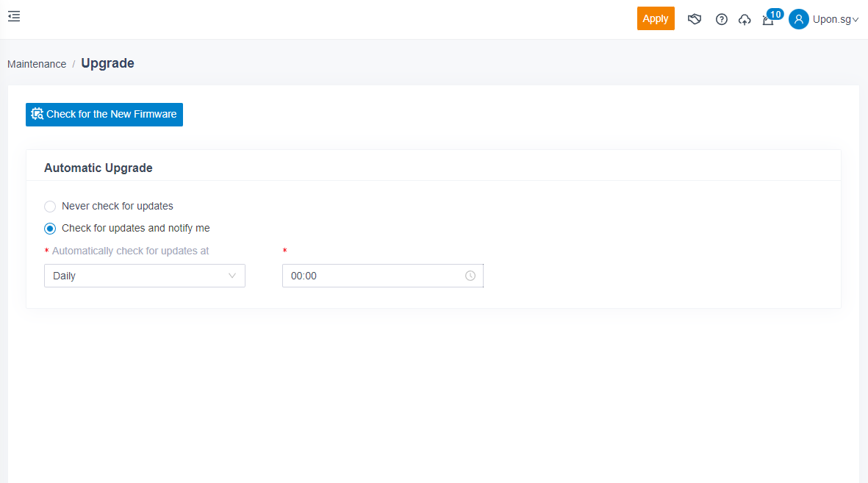The image size is (868, 483).
Task: Click the notification badge showing 10
Action: point(775,14)
